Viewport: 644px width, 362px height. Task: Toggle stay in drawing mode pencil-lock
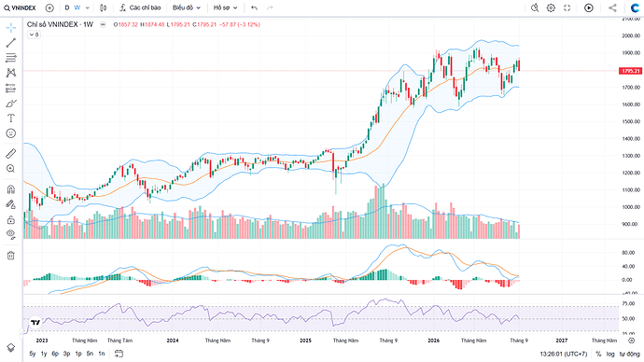click(x=11, y=204)
